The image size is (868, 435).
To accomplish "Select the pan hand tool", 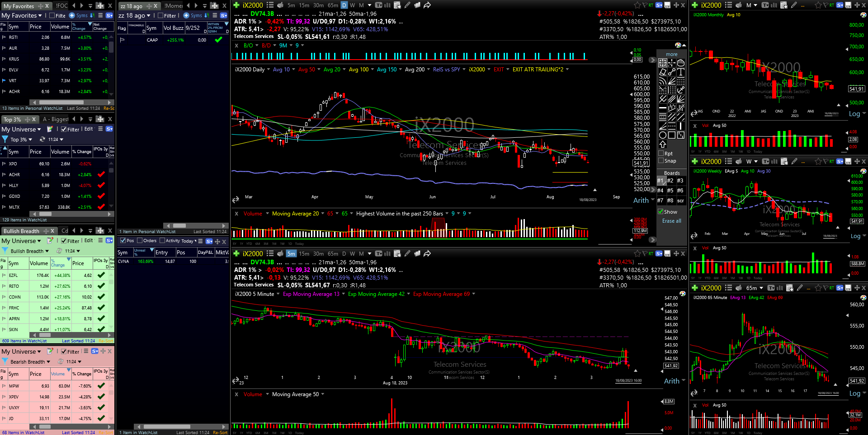I will click(x=681, y=63).
